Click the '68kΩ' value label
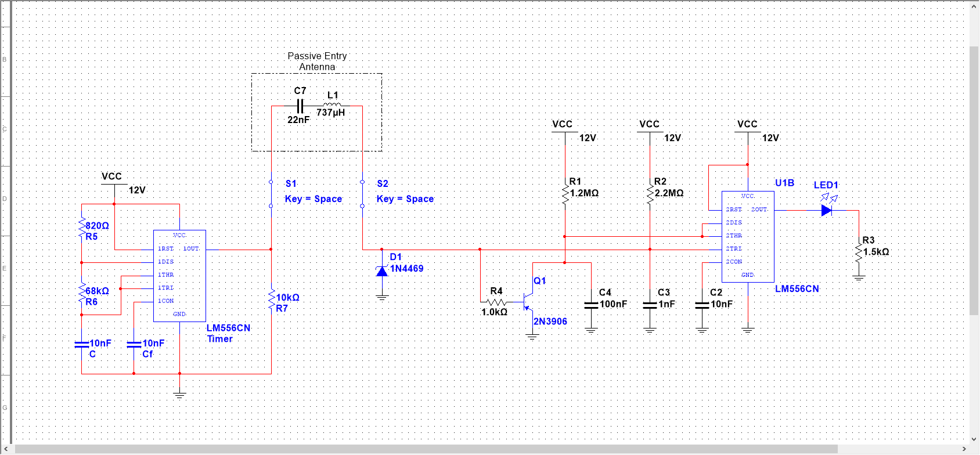 coord(97,291)
